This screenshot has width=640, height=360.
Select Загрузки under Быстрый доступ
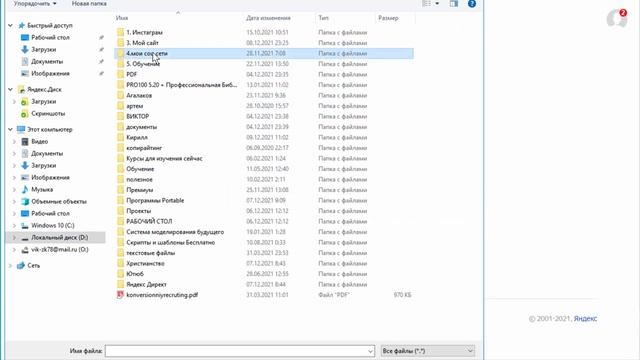(44, 49)
